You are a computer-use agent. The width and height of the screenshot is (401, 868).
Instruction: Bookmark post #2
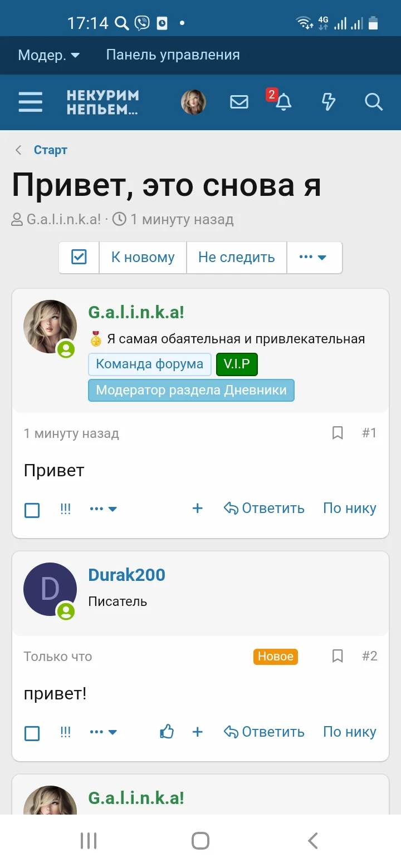pyautogui.click(x=338, y=656)
